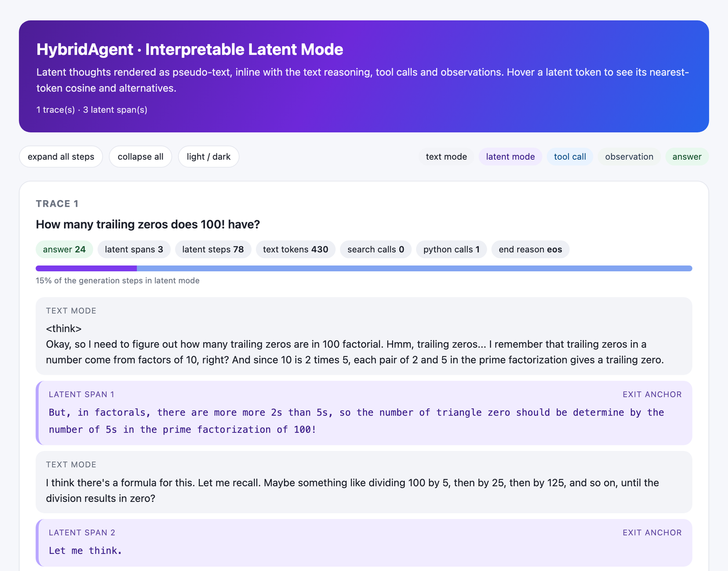
Task: Click the LATENT SPAN 2 header
Action: pos(82,533)
